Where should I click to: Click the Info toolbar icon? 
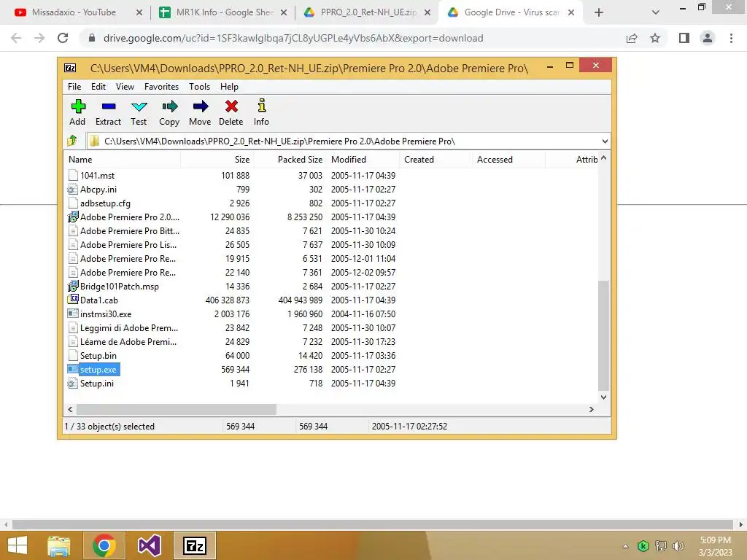point(262,106)
